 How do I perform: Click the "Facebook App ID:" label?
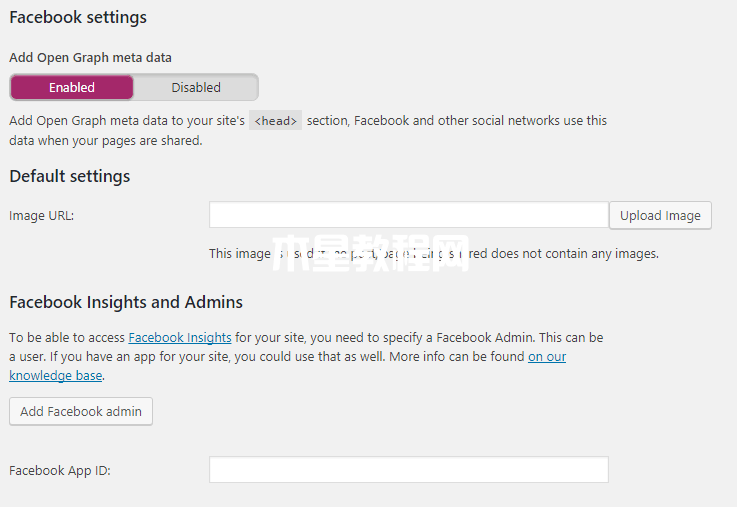[x=60, y=470]
